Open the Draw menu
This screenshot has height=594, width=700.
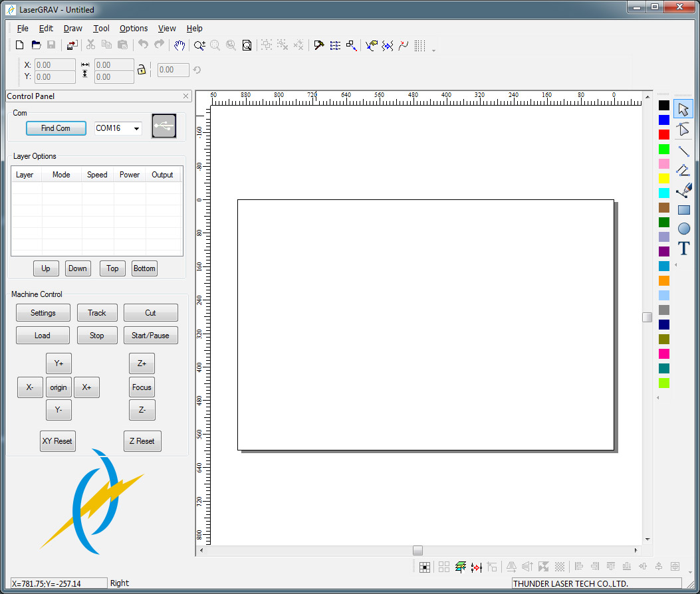(73, 29)
